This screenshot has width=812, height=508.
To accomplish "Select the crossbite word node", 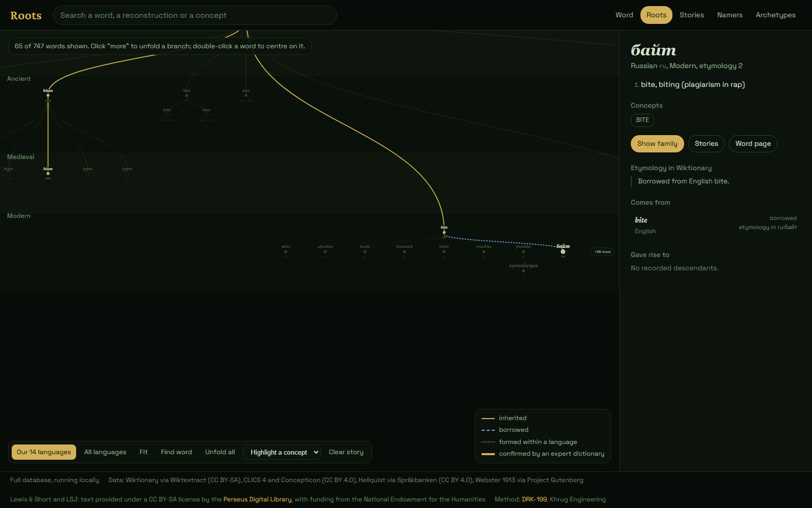I will click(x=484, y=251).
